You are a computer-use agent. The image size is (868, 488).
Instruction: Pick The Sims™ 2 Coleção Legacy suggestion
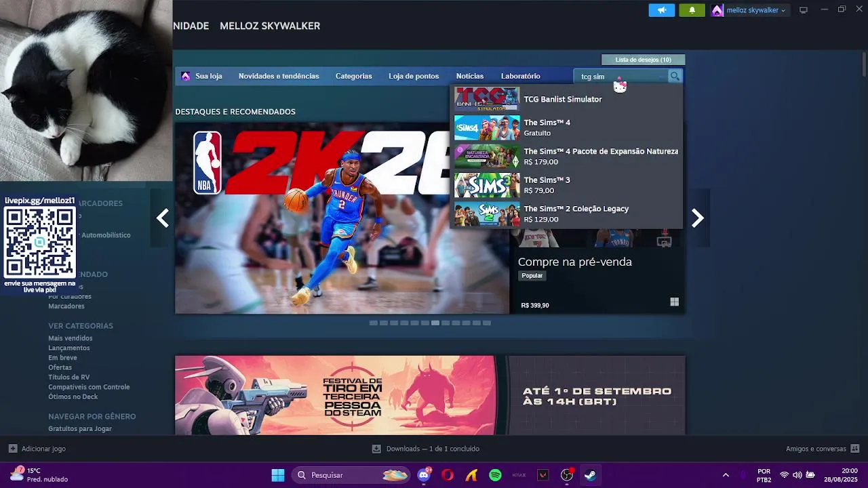pyautogui.click(x=567, y=214)
